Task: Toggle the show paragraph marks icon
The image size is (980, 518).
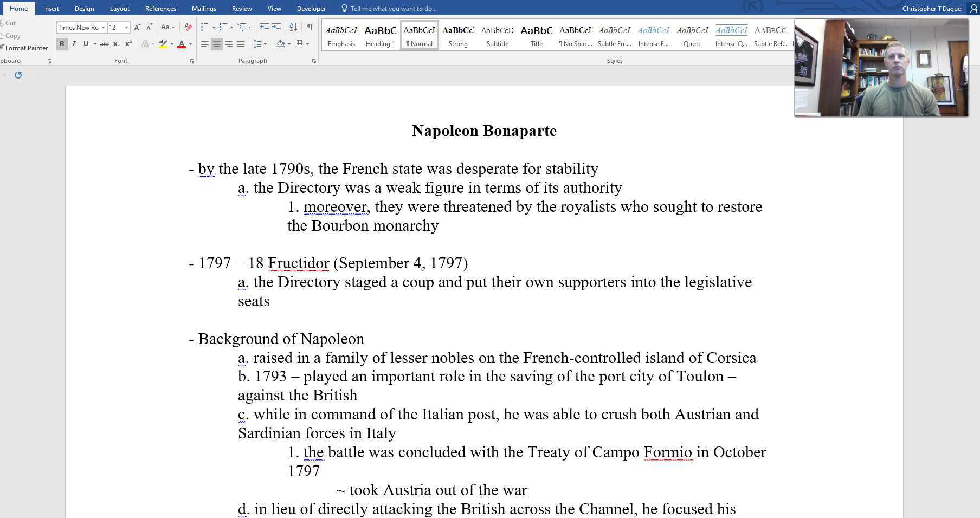Action: click(x=310, y=26)
